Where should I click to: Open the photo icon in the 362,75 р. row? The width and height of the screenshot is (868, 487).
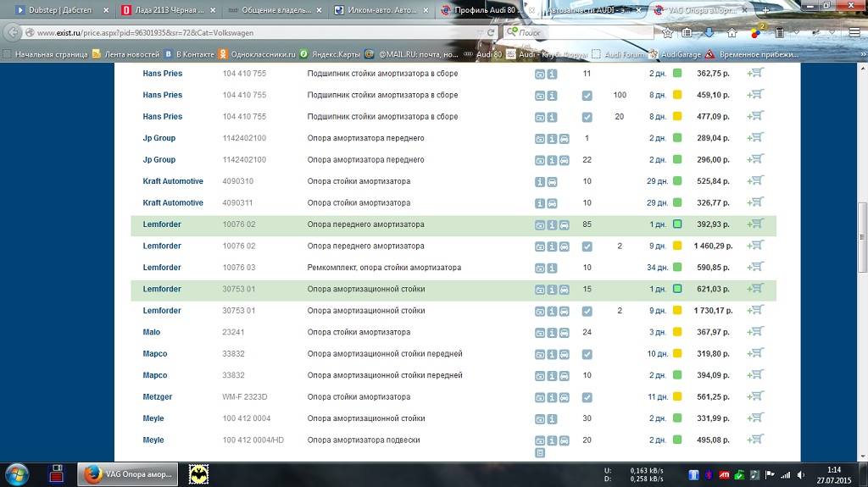(x=540, y=75)
